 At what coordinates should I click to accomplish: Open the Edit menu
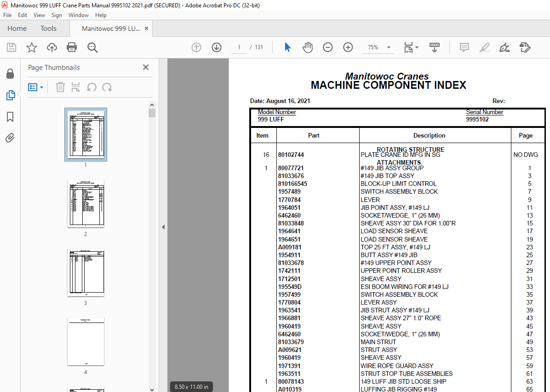click(23, 15)
